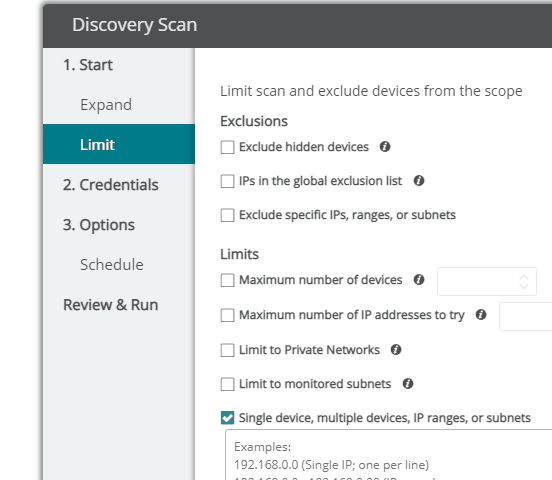Click the IP ranges text area with examples
552x480 pixels.
click(x=389, y=455)
